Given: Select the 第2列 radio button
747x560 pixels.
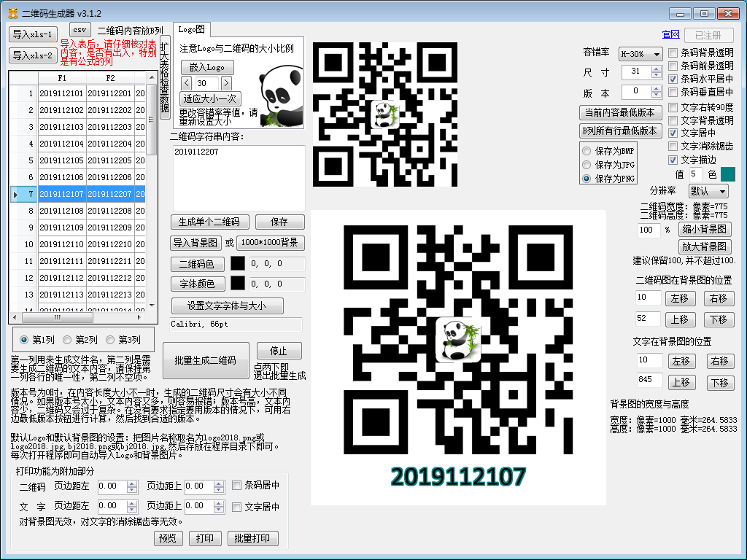Looking at the screenshot, I should 67,340.
